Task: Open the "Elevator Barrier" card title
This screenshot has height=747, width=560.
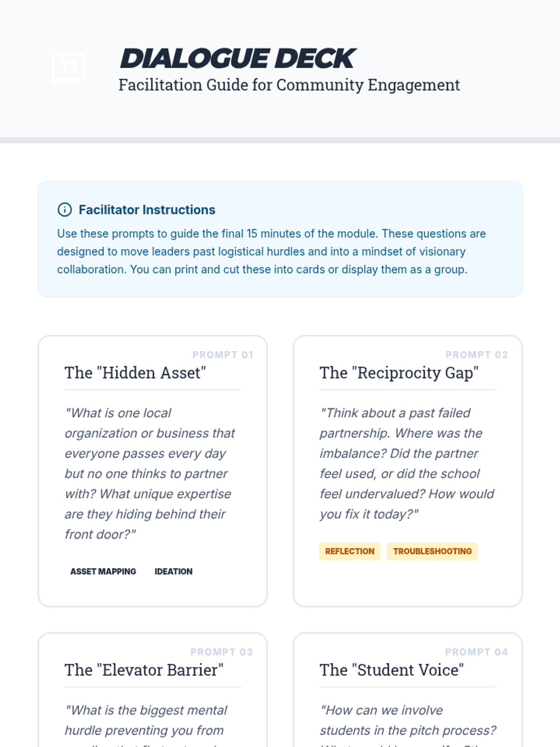Action: point(144,670)
